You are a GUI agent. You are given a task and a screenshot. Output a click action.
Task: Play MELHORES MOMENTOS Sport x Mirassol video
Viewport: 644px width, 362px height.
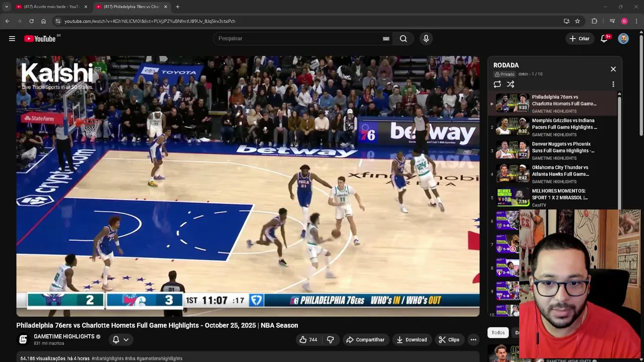(553, 198)
